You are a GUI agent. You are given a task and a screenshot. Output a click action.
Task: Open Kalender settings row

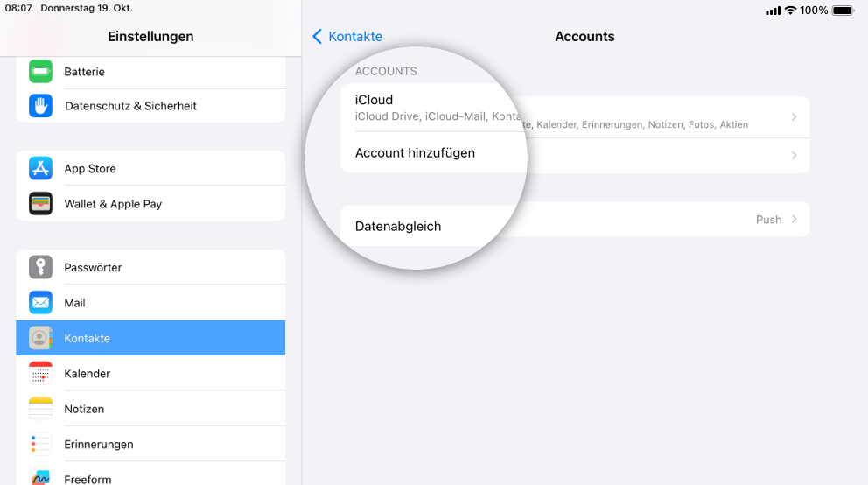150,374
